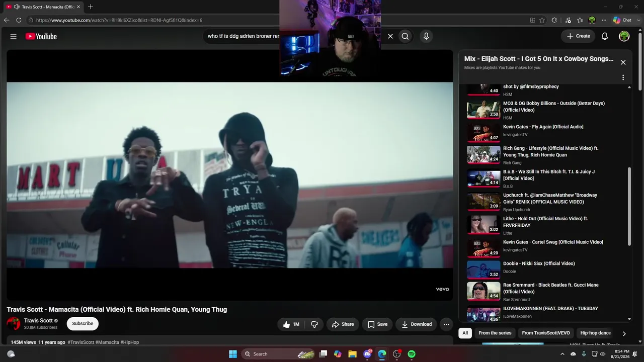Open the media control music note icon
644x362 pixels.
(x=568, y=20)
